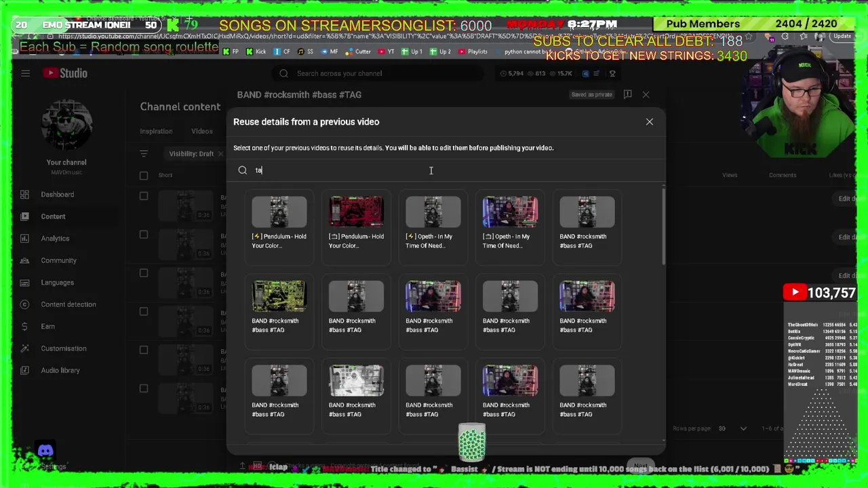Click the search field in the reuse dialog
The width and height of the screenshot is (868, 488).
point(448,171)
